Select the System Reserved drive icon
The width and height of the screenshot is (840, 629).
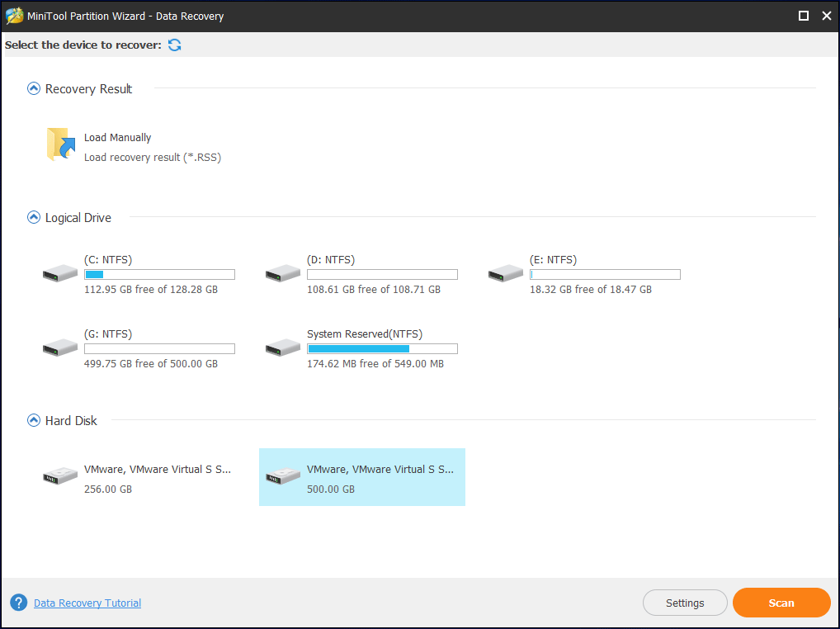283,348
